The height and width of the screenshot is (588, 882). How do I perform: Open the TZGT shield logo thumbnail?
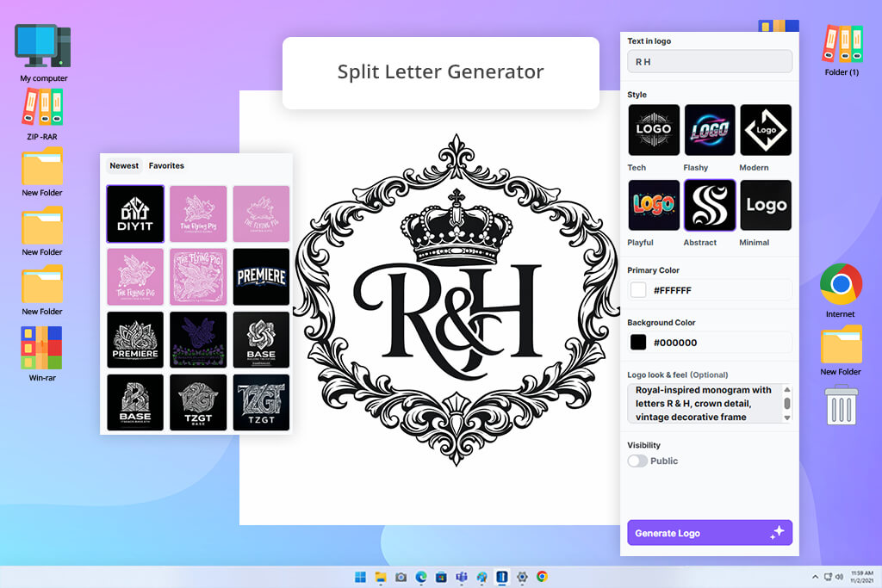pos(198,403)
